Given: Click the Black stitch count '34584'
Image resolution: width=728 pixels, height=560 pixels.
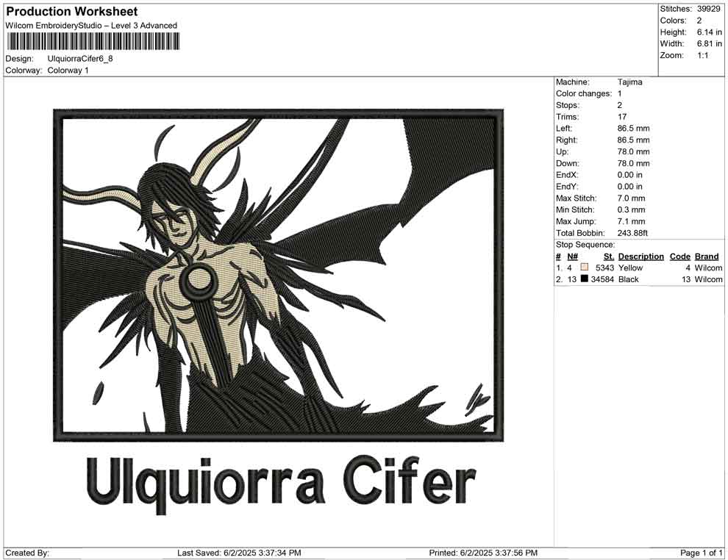Looking at the screenshot, I should point(603,279).
